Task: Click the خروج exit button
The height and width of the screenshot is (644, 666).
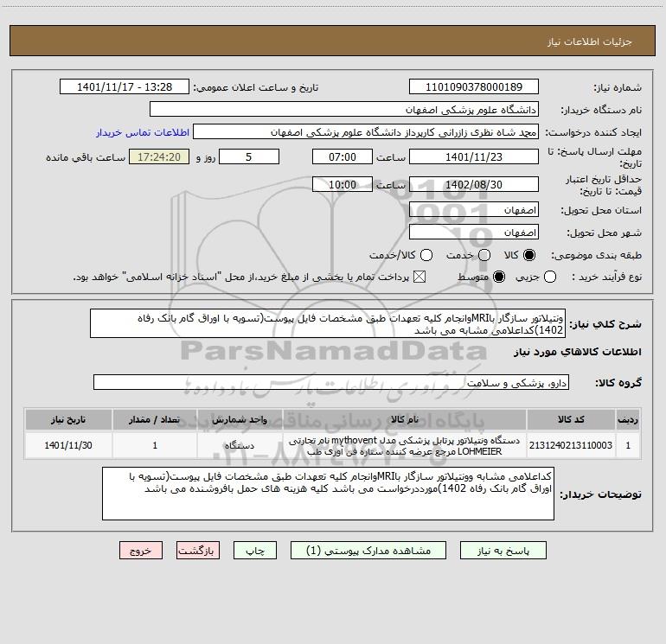Action: point(141,551)
